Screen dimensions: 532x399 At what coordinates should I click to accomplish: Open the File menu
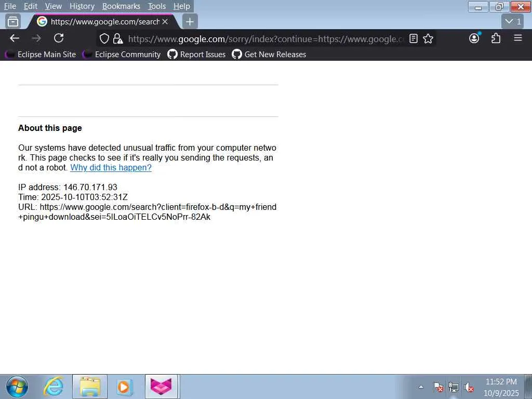click(x=10, y=6)
